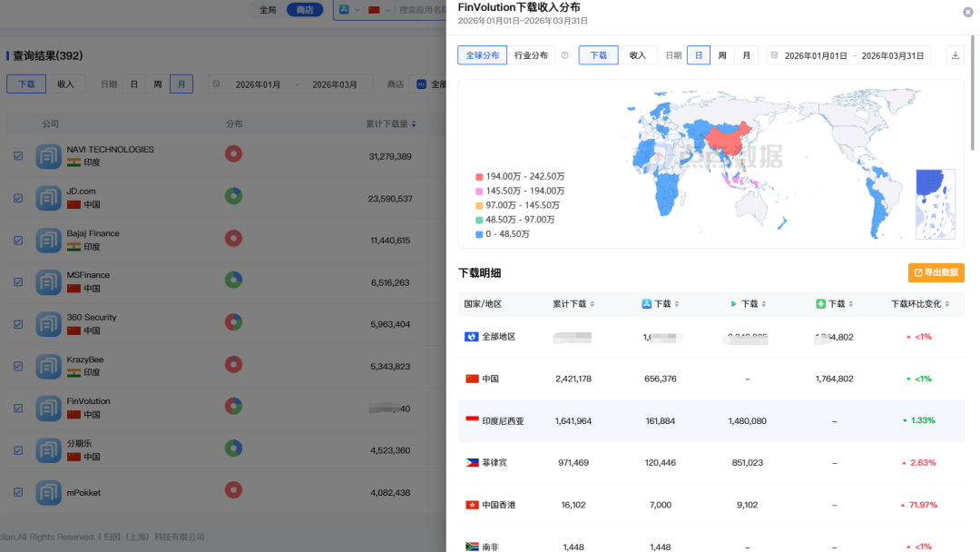Toggle FinVolution row checkbox

point(18,409)
